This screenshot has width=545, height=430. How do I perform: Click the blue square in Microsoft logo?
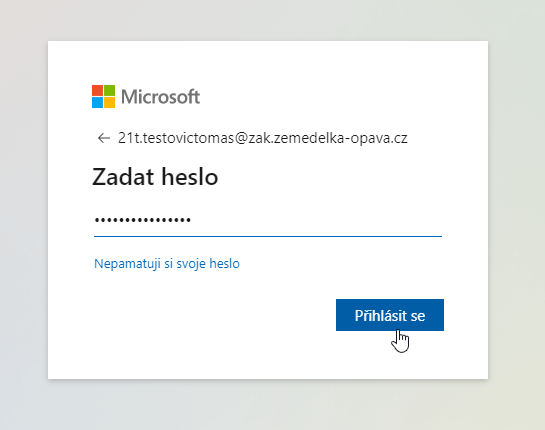[97, 103]
